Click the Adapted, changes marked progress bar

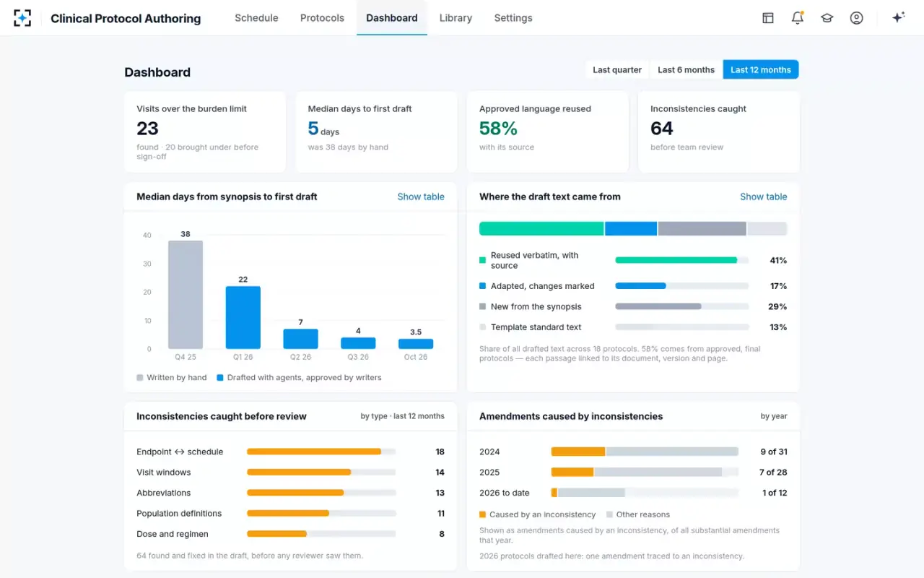[x=681, y=286]
